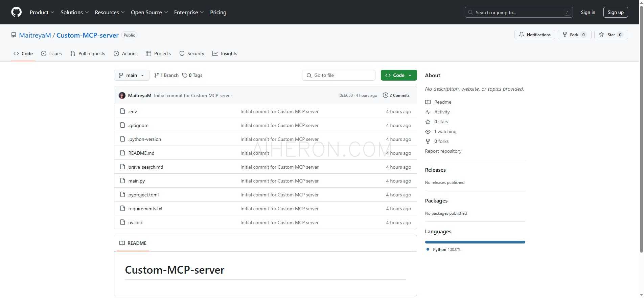Click the Python language bar
Screen dimensions: 644x298
click(475, 242)
